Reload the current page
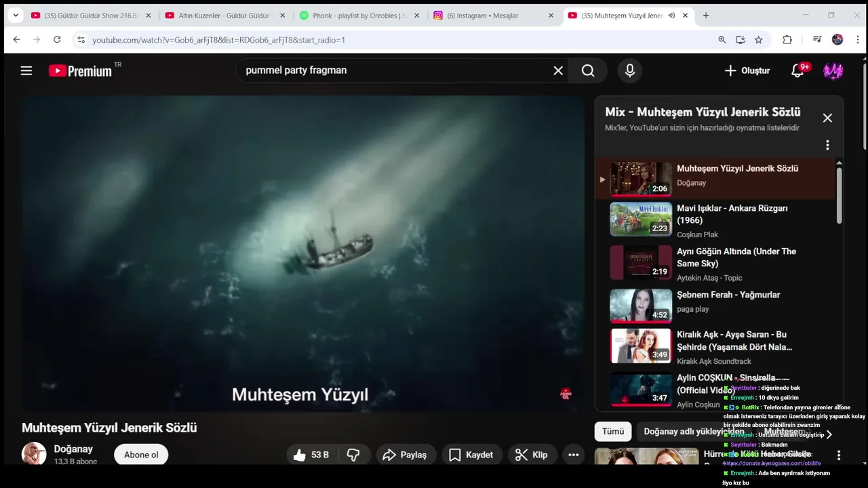Viewport: 868px width, 488px height. [57, 40]
